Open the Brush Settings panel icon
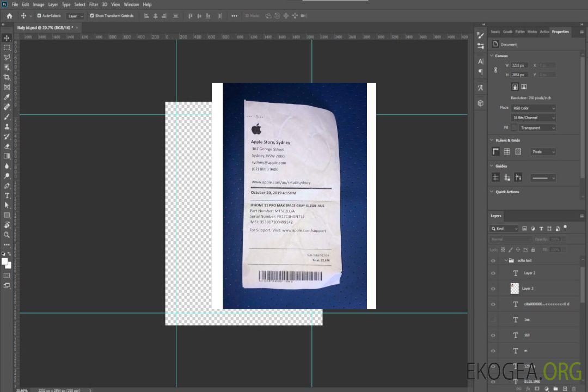 click(x=481, y=35)
